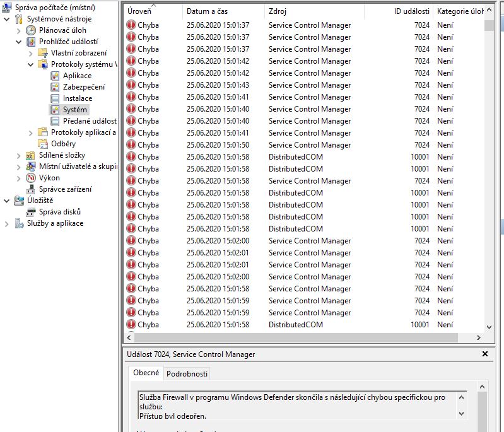Click the Instalace log icon
This screenshot has width=504, height=432.
pyautogui.click(x=56, y=98)
